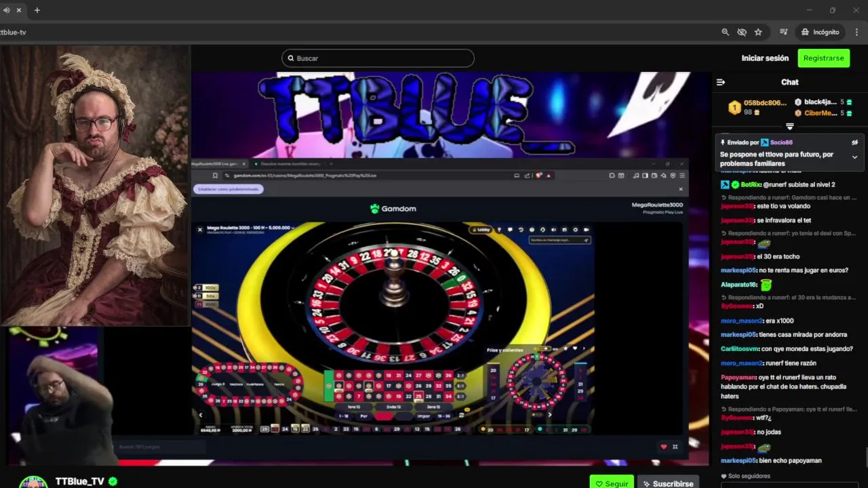Image resolution: width=868 pixels, height=488 pixels.
Task: Click the Papoyaman username in chat
Action: [x=737, y=378]
